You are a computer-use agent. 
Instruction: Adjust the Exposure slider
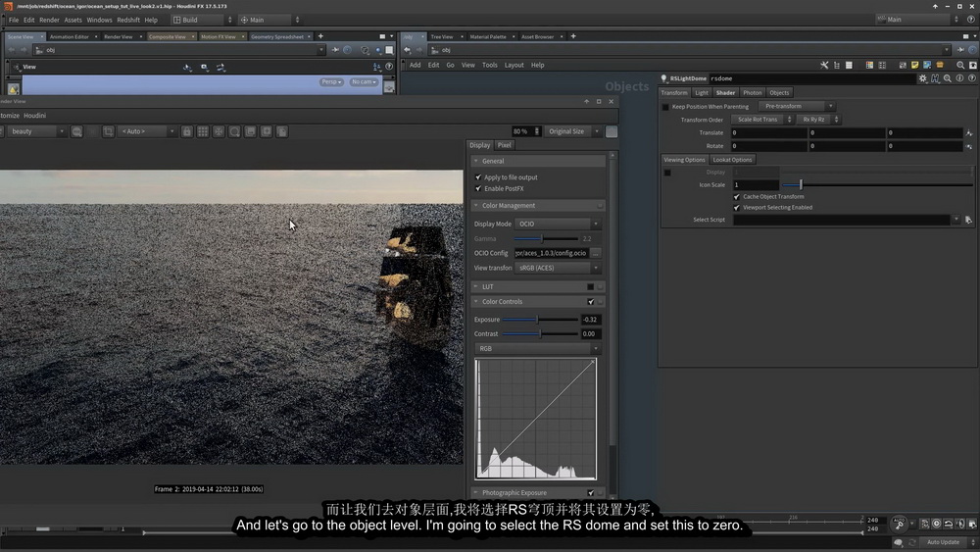(x=540, y=320)
